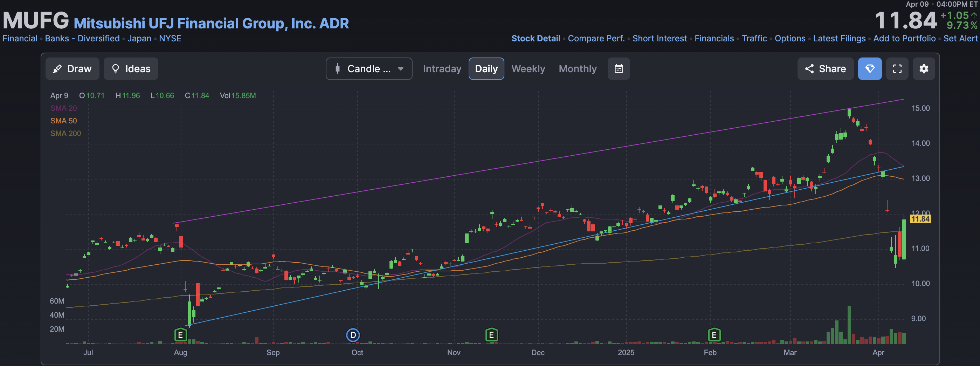
Task: Click the O 10.71 open value
Action: (x=92, y=96)
